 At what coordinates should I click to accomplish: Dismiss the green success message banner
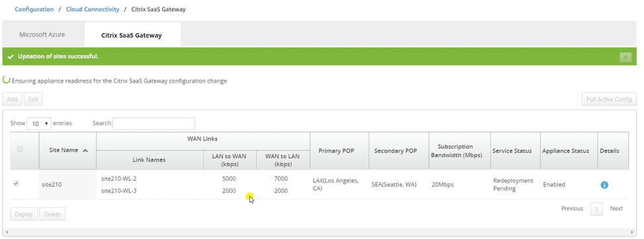(x=625, y=57)
